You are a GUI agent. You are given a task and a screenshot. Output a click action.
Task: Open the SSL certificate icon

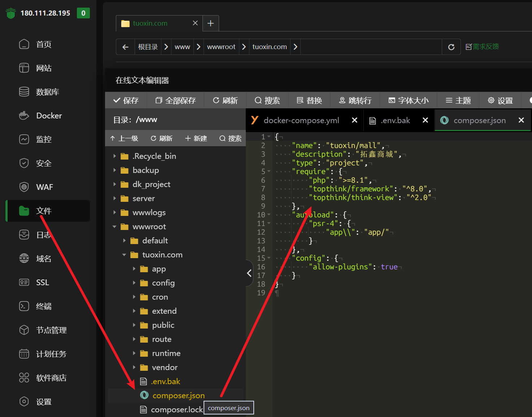[24, 282]
